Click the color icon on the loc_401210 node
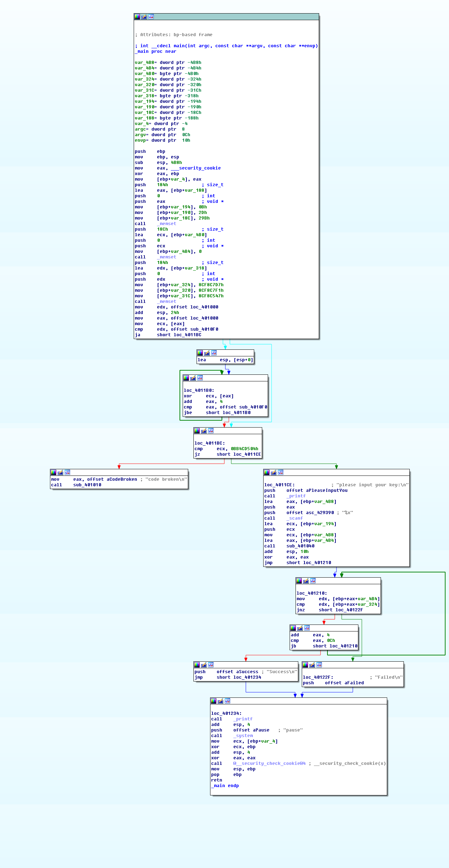The width and height of the screenshot is (449, 868). click(299, 581)
